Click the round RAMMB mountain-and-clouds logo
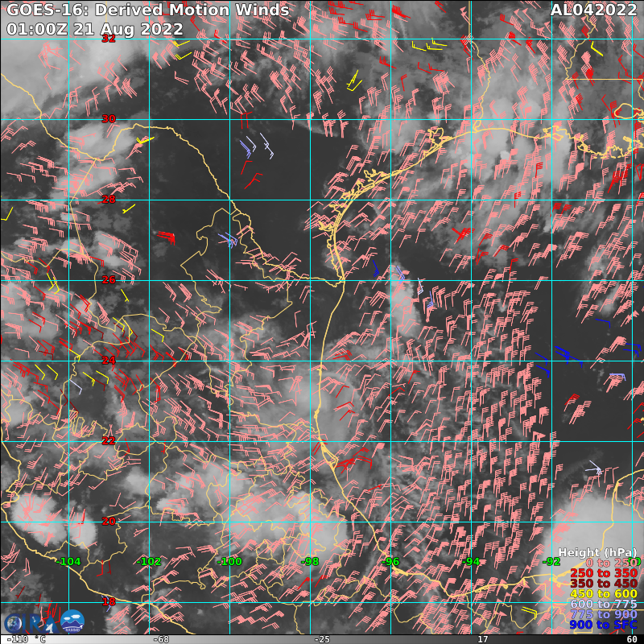The width and height of the screenshot is (644, 644). point(72,621)
